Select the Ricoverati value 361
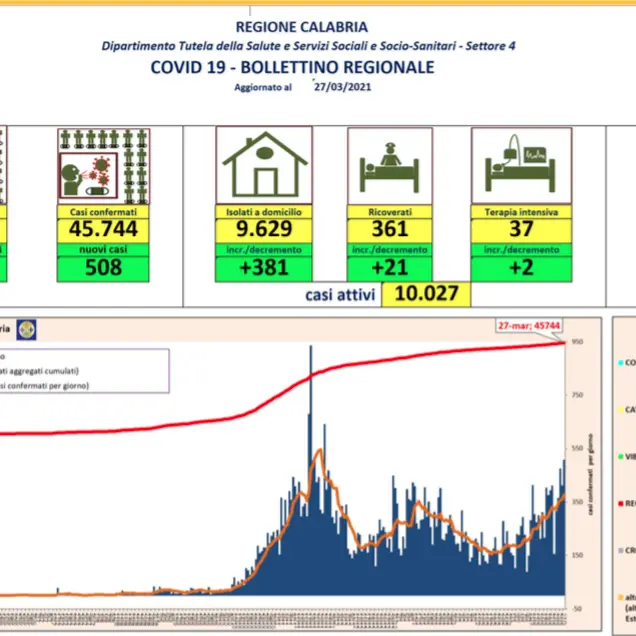636x636 pixels. pos(389,229)
